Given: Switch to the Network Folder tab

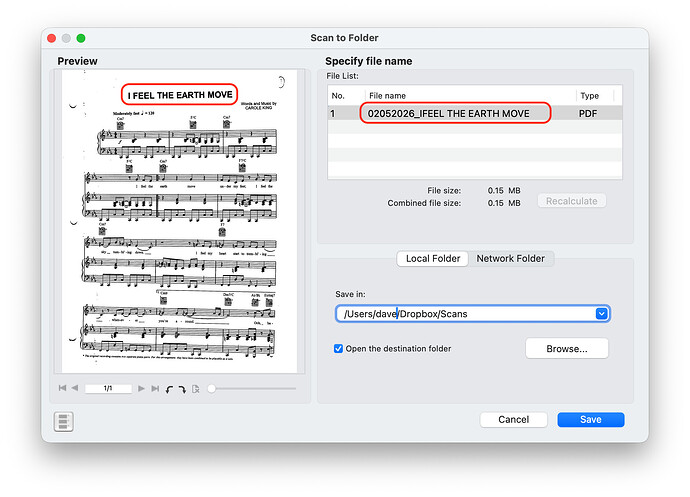Looking at the screenshot, I should (x=510, y=258).
